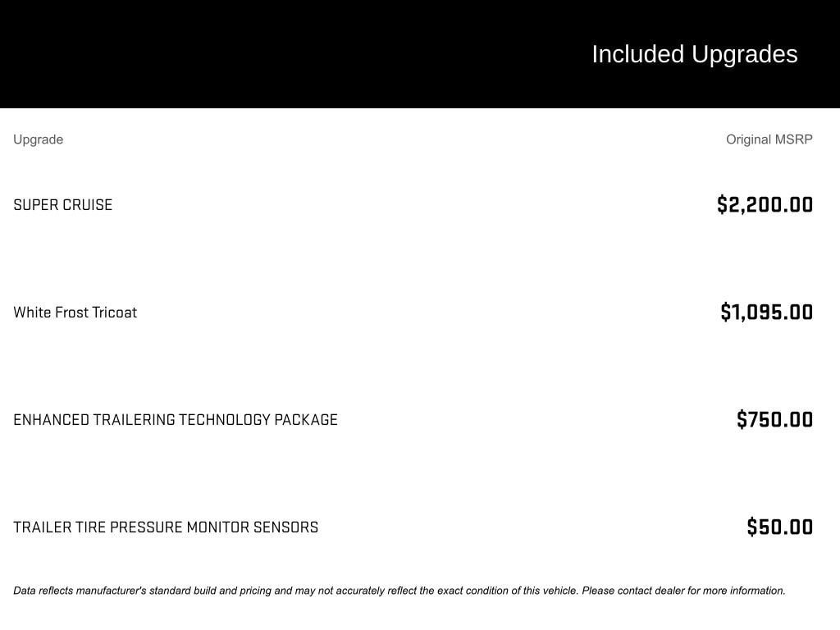840x630 pixels.
Task: Click the $50.00 tire sensors price
Action: click(780, 527)
